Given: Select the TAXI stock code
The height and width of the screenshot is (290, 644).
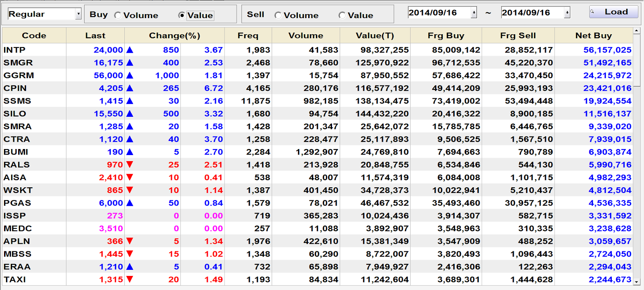Looking at the screenshot, I should [x=14, y=280].
